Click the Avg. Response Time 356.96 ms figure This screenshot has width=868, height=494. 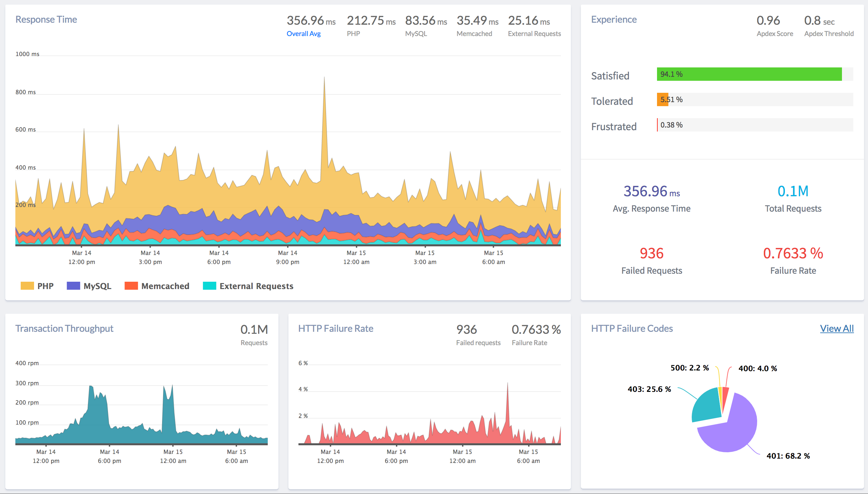pyautogui.click(x=651, y=191)
